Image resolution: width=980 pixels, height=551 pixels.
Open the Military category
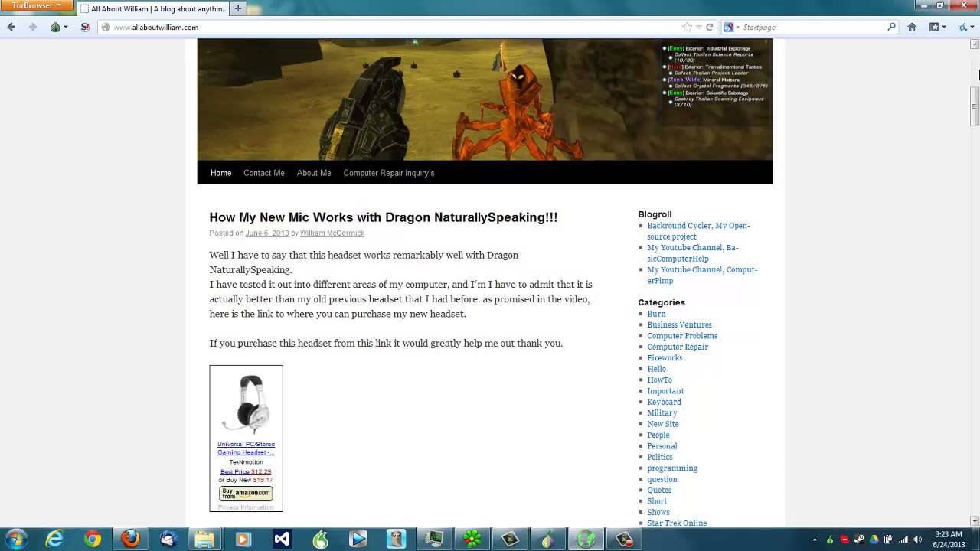[662, 412]
